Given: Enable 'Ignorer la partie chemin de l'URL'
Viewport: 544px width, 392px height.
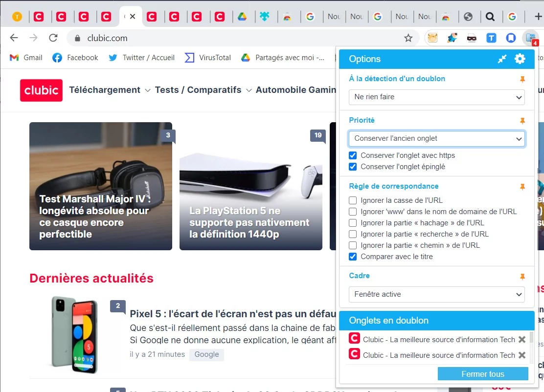Looking at the screenshot, I should pos(353,245).
